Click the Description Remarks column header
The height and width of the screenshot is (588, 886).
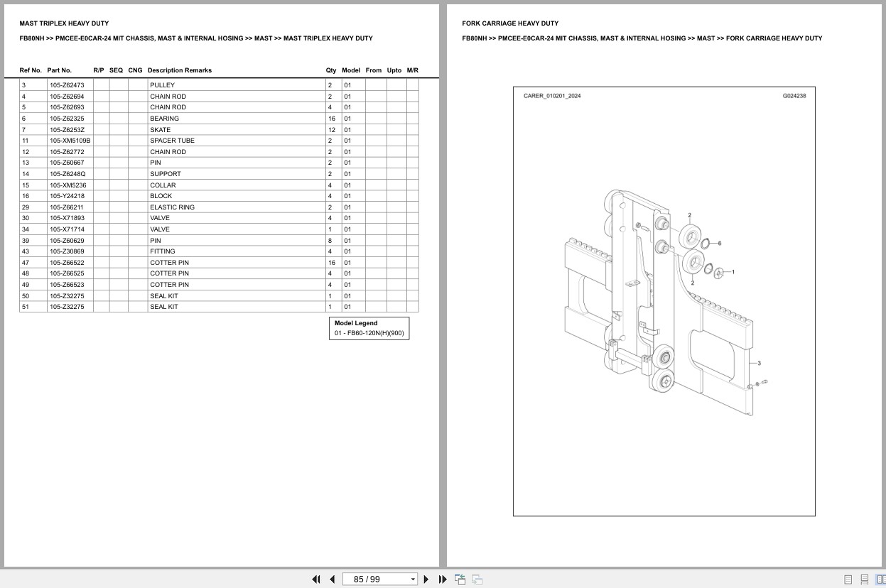click(180, 70)
